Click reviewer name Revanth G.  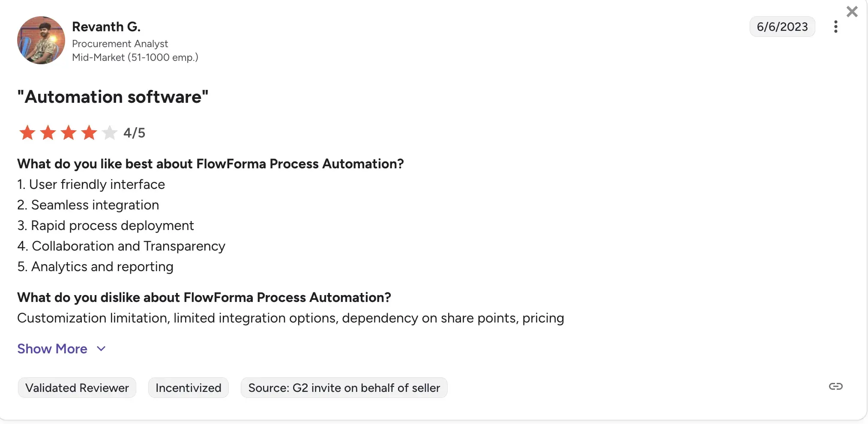106,27
